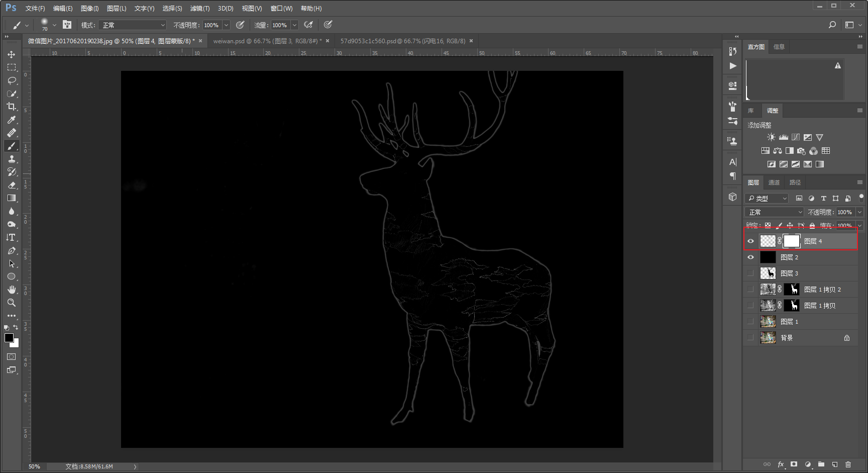
Task: Open layer filter 类型 dropdown
Action: click(x=767, y=199)
